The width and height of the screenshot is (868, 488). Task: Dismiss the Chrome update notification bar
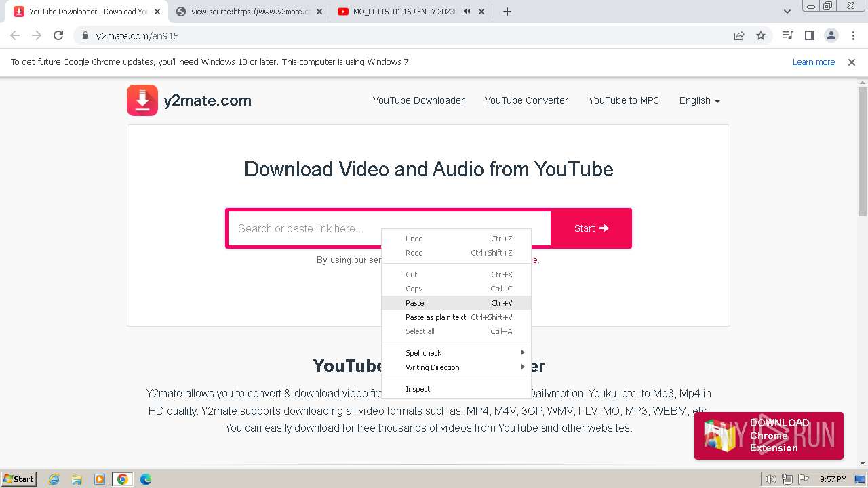pyautogui.click(x=852, y=62)
